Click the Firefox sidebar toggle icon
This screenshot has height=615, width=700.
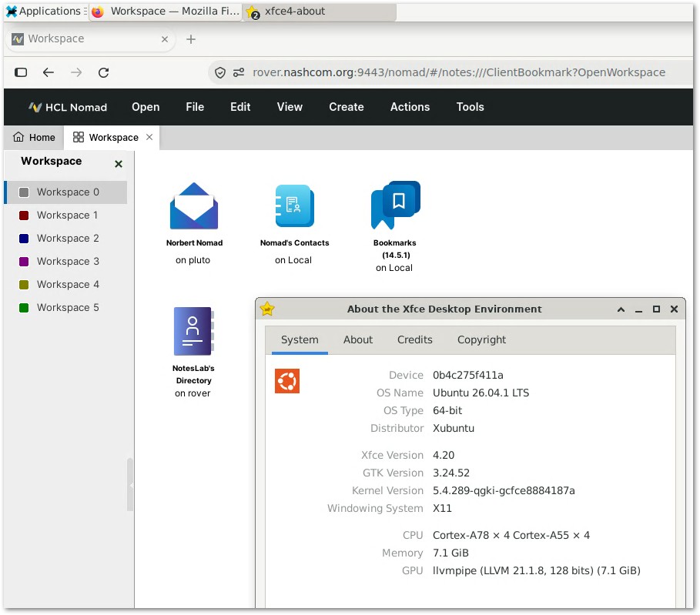pos(21,72)
